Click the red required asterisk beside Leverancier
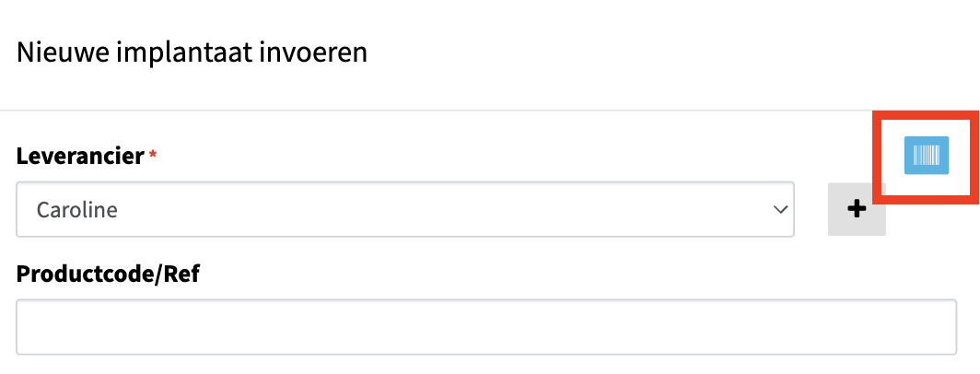The height and width of the screenshot is (374, 980). [x=153, y=155]
